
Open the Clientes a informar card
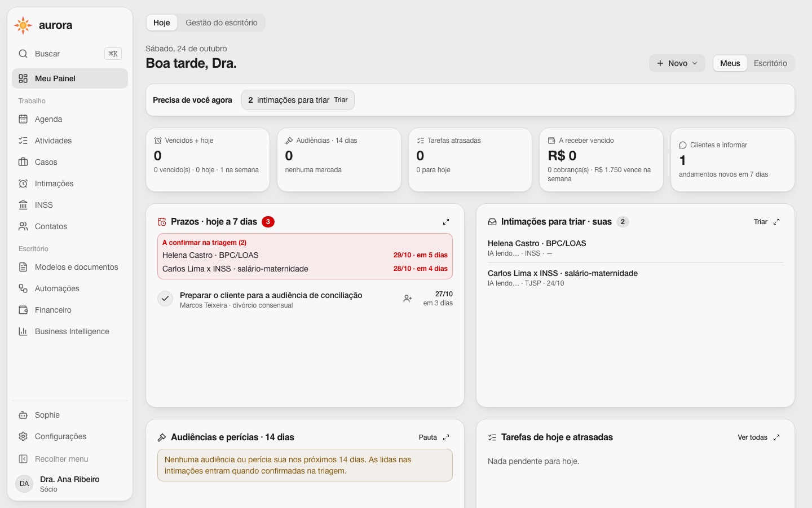[x=733, y=160]
